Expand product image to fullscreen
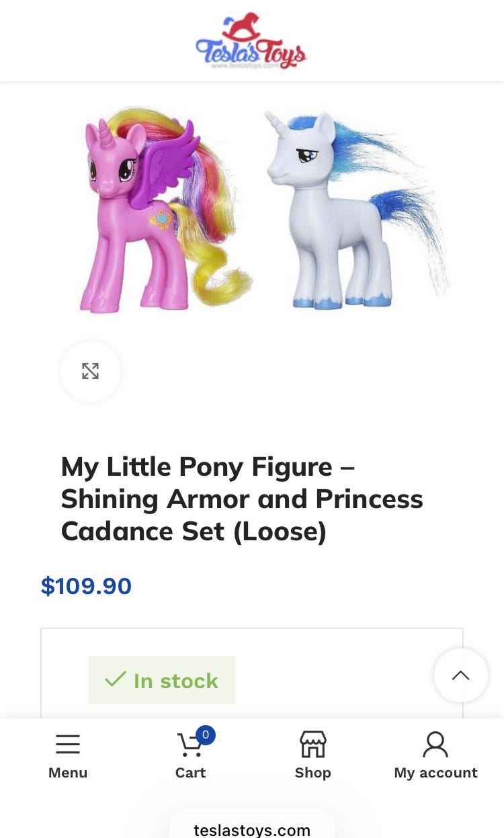 (x=91, y=371)
